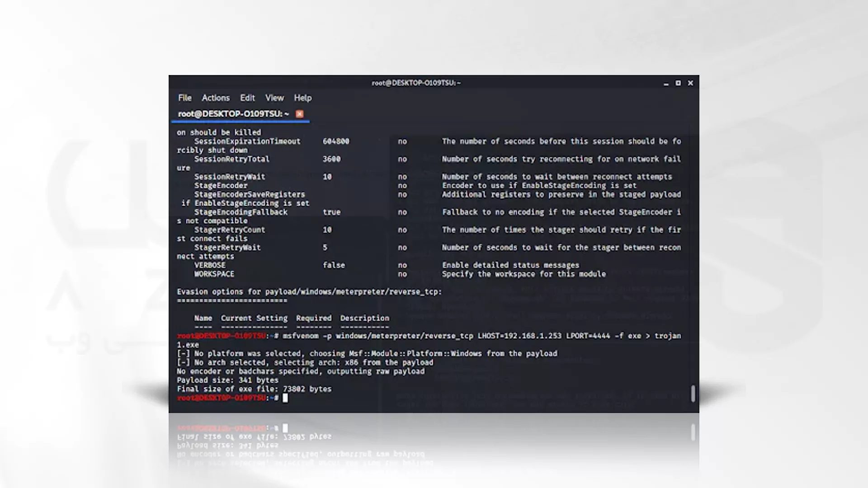This screenshot has height=488, width=868.
Task: Click the VERBOSE option name
Action: tap(210, 265)
